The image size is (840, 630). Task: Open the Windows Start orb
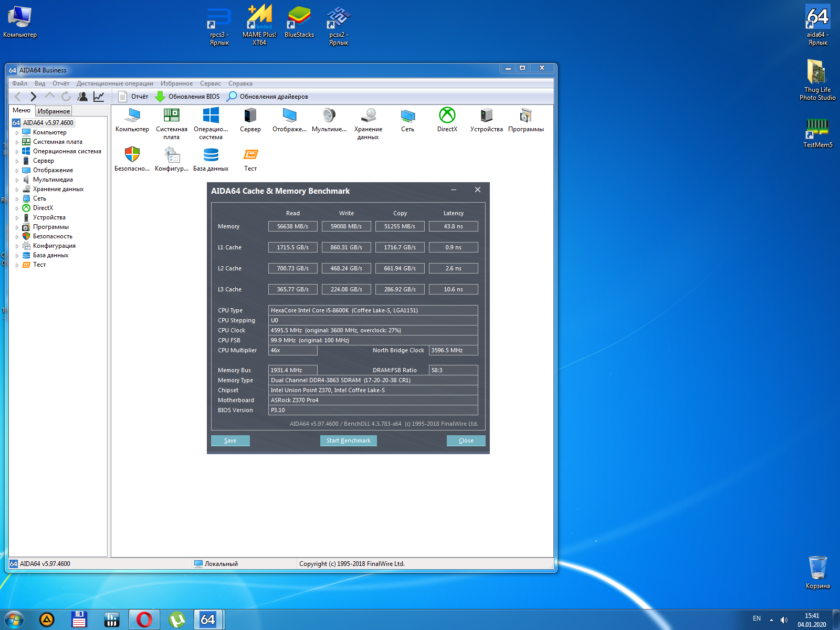pos(14,619)
